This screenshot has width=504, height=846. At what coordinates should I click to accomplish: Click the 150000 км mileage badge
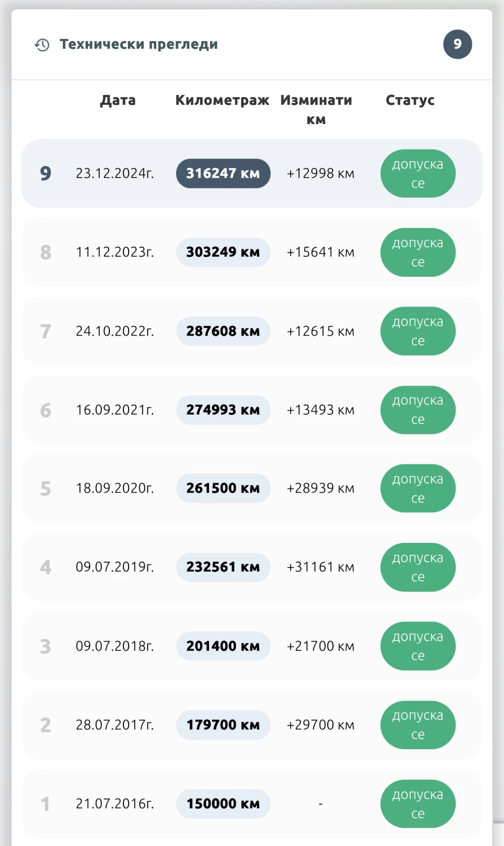coord(223,804)
